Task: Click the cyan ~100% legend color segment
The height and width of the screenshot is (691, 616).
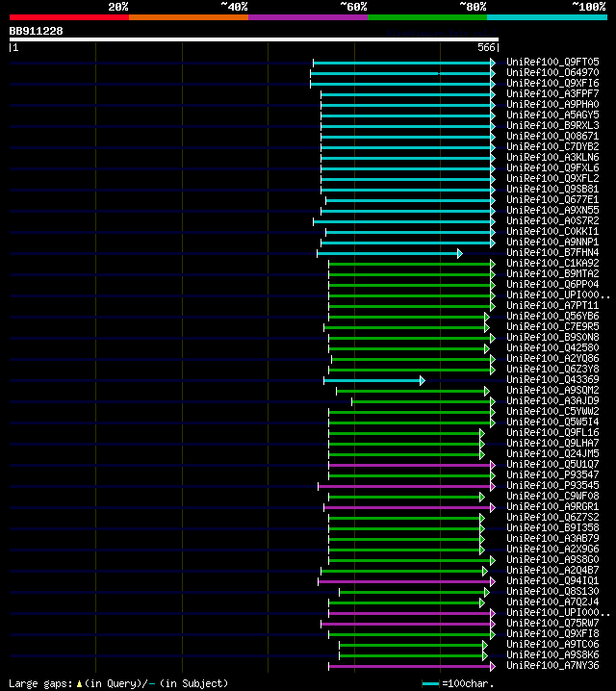Action: click(x=548, y=17)
